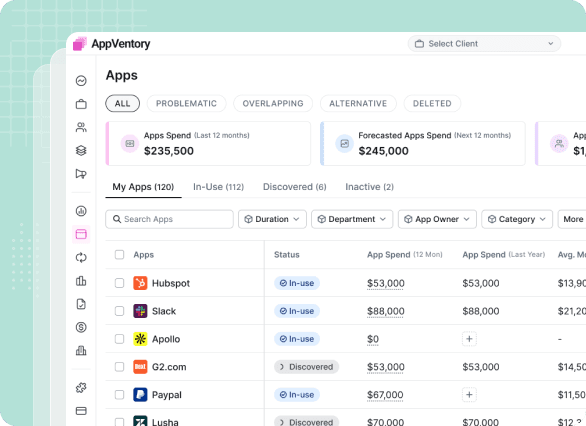Open the Hubspot app name
The width and height of the screenshot is (586, 426).
pyautogui.click(x=171, y=283)
